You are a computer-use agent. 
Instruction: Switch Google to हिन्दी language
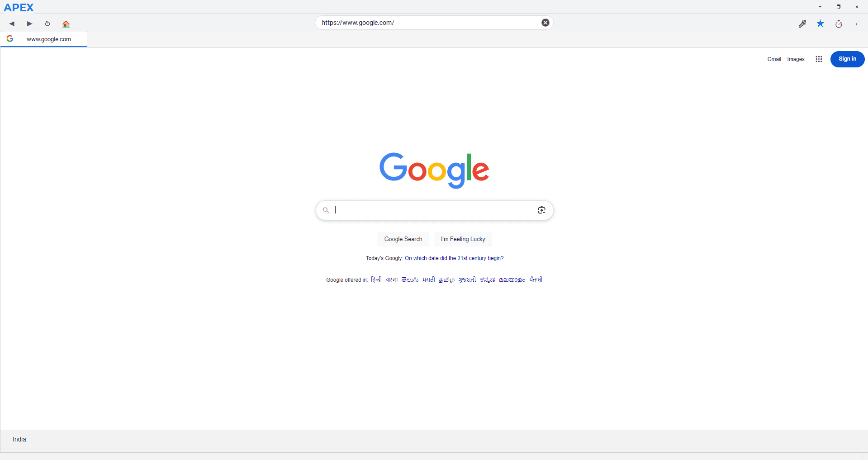coord(376,280)
